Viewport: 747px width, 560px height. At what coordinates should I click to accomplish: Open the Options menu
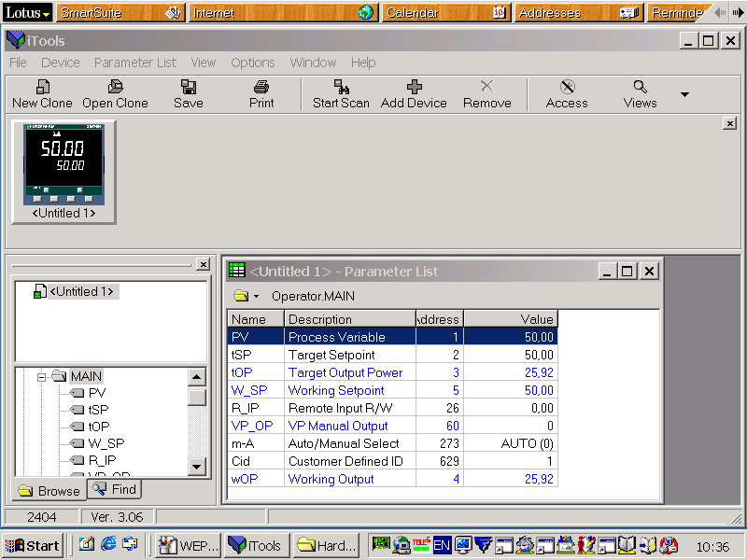click(x=252, y=63)
